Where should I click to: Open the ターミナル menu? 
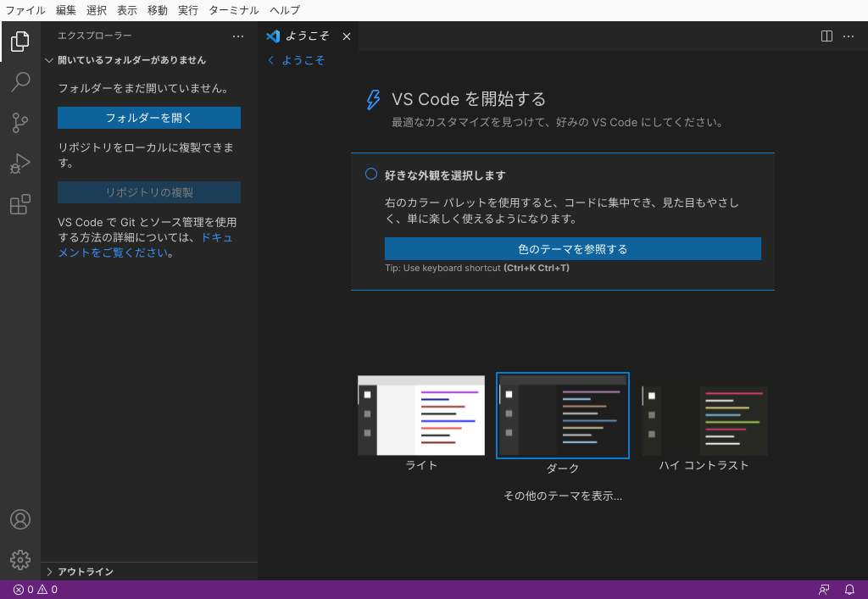[x=234, y=10]
